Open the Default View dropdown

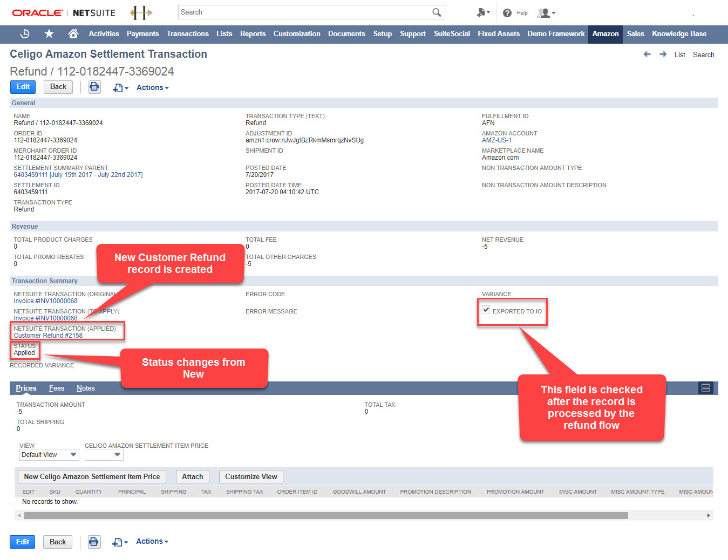click(49, 455)
